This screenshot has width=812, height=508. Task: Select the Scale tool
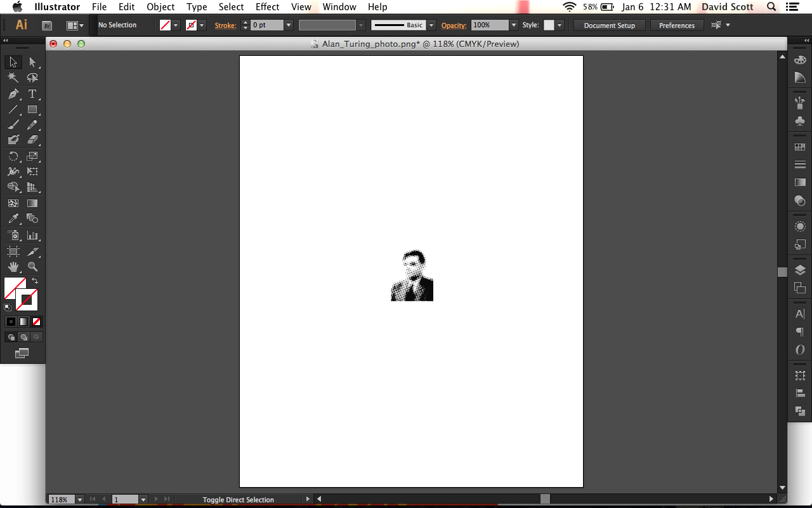(x=32, y=156)
